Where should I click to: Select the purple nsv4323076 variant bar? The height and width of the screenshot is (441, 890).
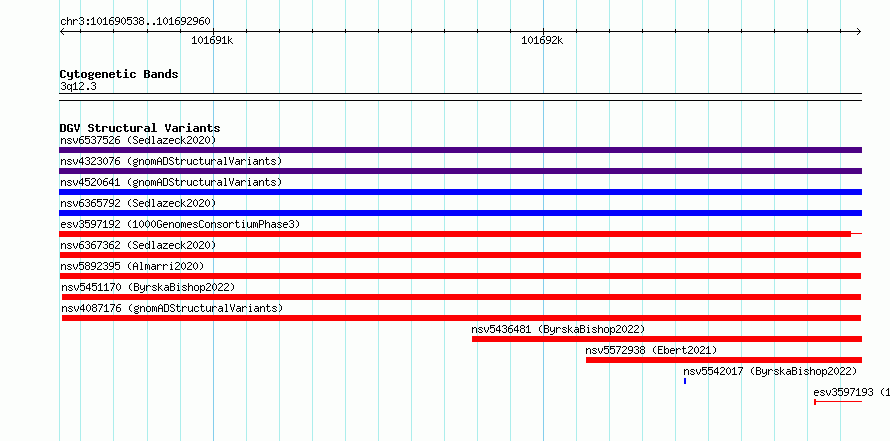point(460,171)
